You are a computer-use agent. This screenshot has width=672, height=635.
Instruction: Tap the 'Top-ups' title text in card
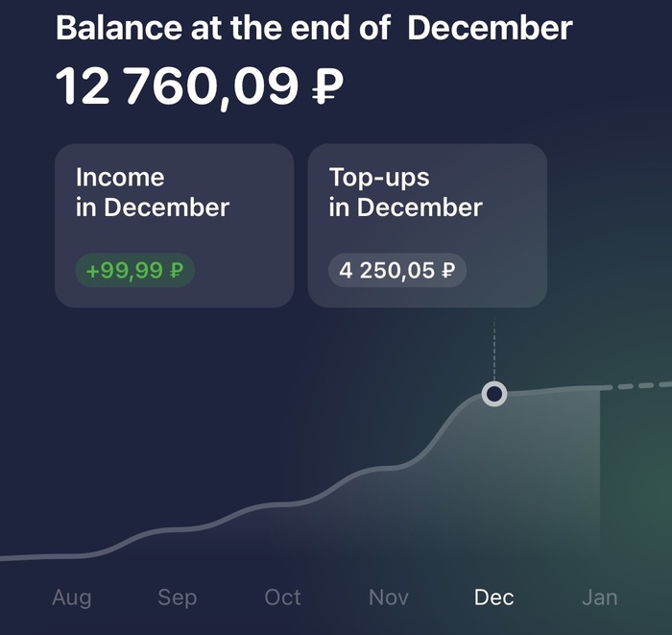click(379, 178)
